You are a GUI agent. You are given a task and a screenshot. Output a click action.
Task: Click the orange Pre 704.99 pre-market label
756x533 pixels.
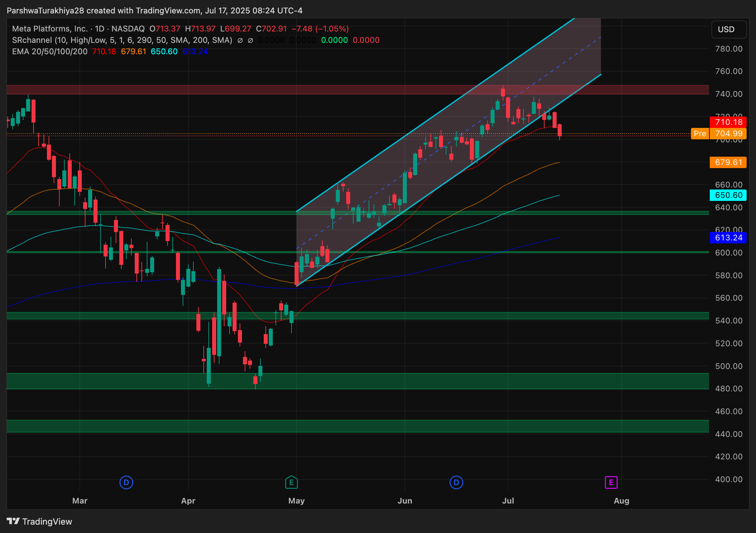tap(718, 134)
